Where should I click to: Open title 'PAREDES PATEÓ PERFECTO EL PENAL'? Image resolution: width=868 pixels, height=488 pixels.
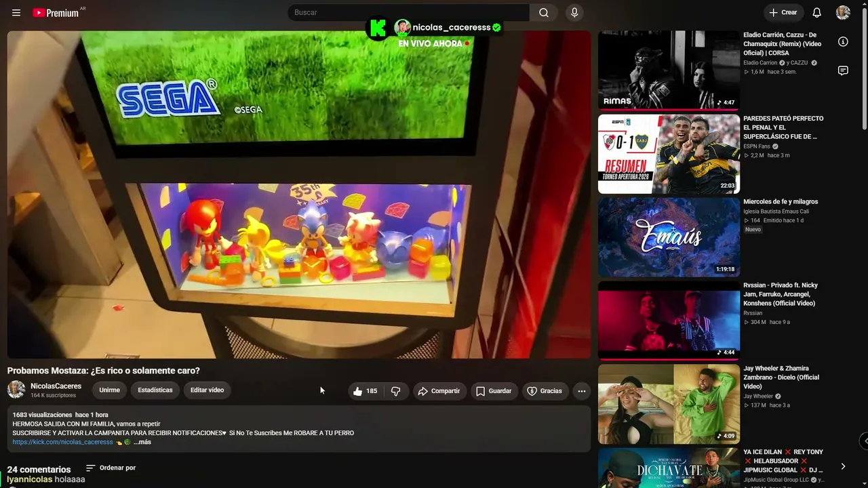(783, 127)
